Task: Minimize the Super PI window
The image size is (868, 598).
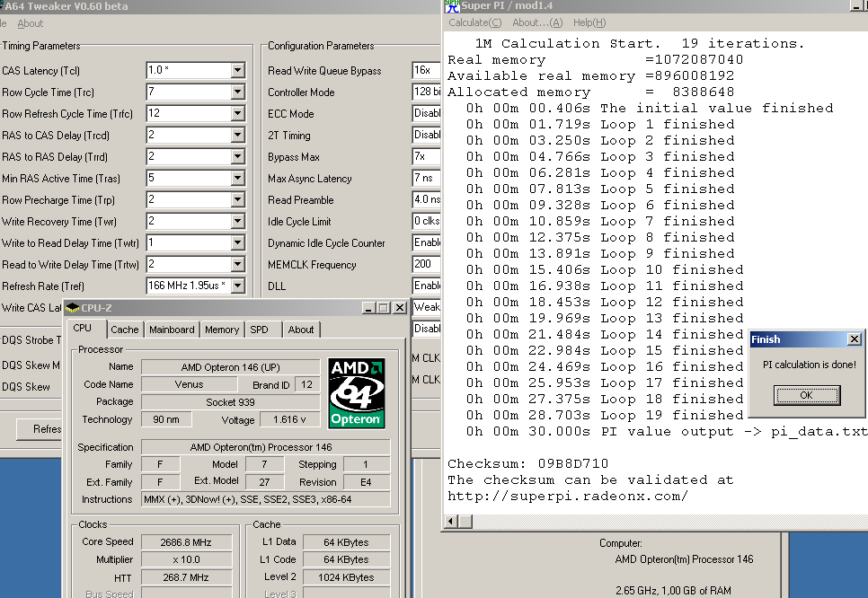Action: coord(857,6)
